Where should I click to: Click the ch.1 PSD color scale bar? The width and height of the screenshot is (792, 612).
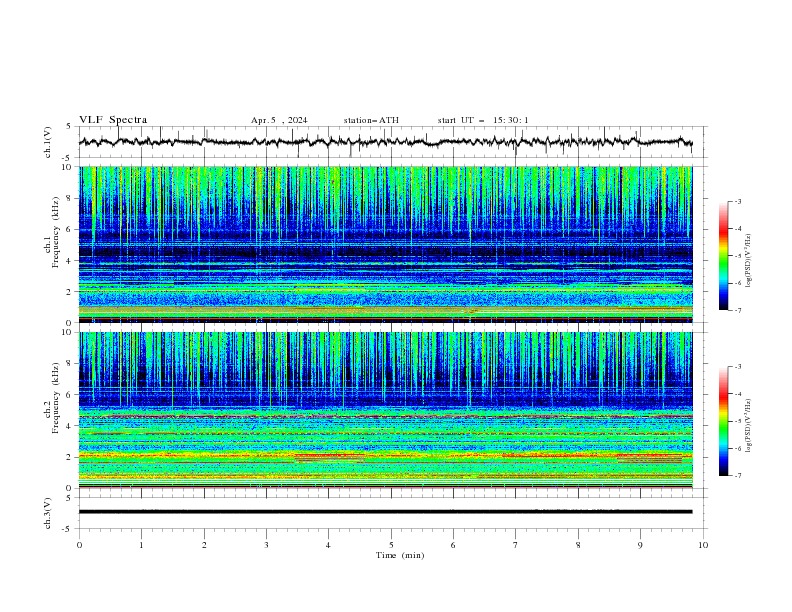coord(723,256)
